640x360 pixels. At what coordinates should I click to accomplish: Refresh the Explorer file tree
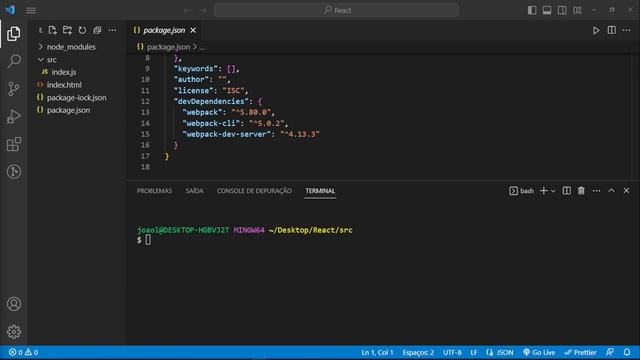(x=82, y=30)
